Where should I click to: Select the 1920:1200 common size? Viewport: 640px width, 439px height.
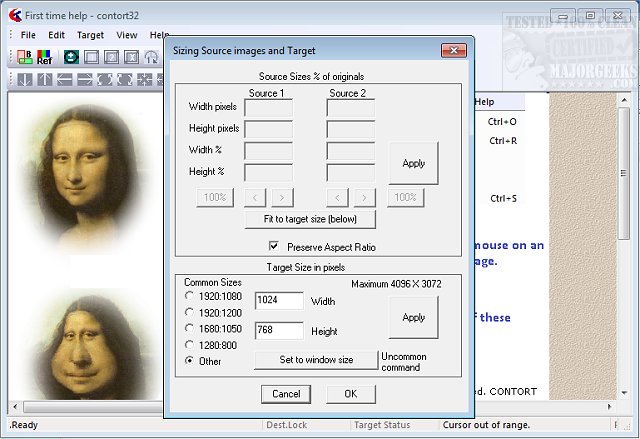(x=189, y=313)
